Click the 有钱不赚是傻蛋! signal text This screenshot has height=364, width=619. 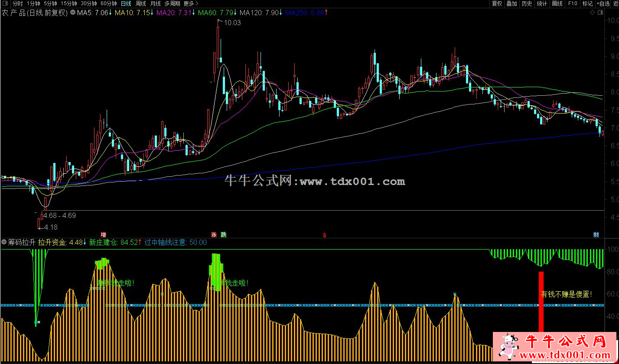[x=566, y=294]
